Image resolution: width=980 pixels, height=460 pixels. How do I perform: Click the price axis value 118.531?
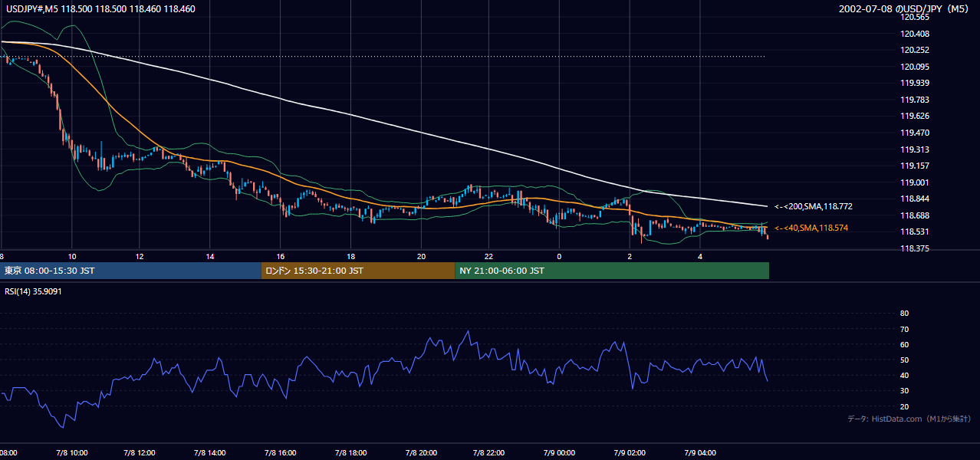916,232
